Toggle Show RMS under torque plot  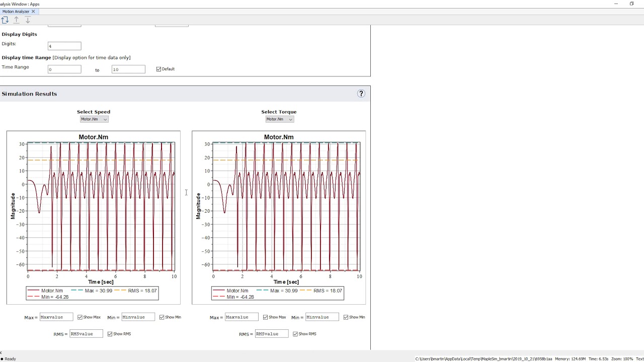coord(295,334)
